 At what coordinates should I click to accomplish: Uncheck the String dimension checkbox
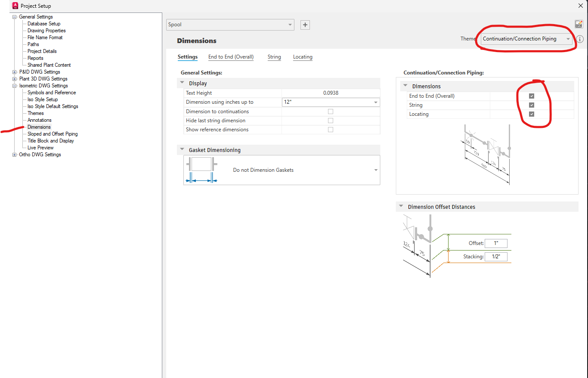(532, 105)
